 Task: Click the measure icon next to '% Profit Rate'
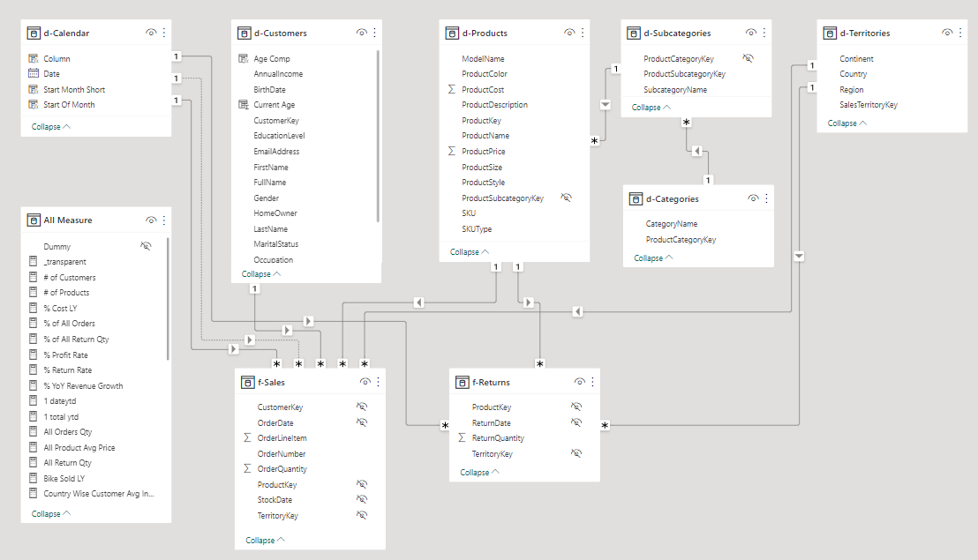pyautogui.click(x=33, y=355)
